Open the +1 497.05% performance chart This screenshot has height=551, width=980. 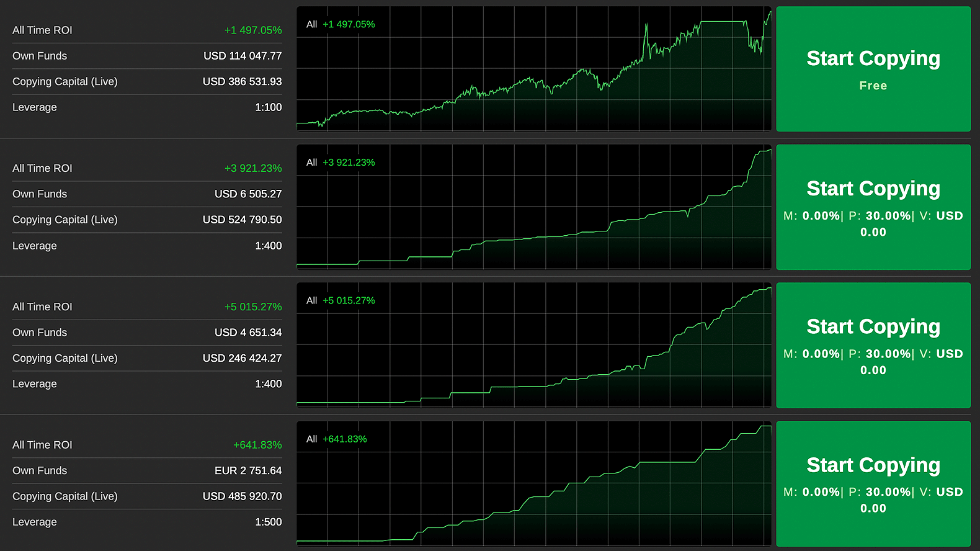(x=534, y=69)
